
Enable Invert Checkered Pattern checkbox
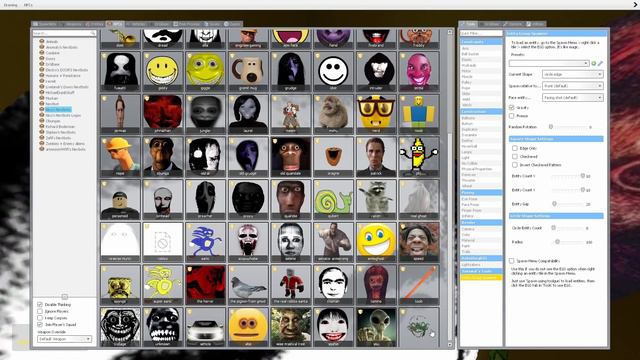point(515,165)
